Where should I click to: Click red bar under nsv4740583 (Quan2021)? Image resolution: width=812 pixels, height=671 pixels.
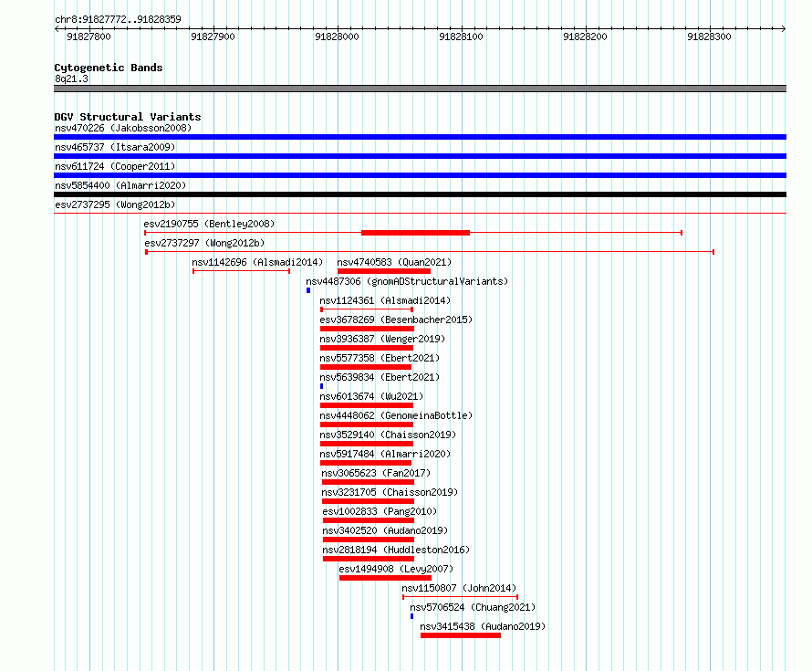pyautogui.click(x=384, y=271)
